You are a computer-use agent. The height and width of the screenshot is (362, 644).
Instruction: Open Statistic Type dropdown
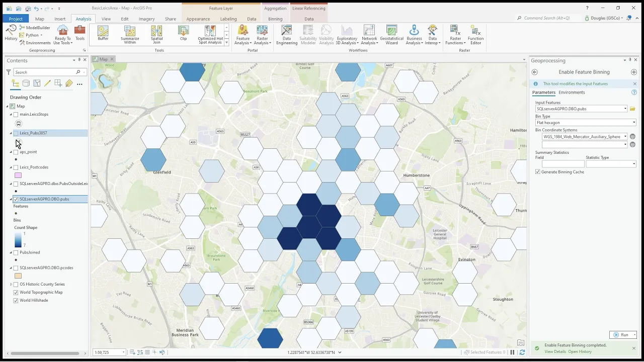click(x=634, y=164)
